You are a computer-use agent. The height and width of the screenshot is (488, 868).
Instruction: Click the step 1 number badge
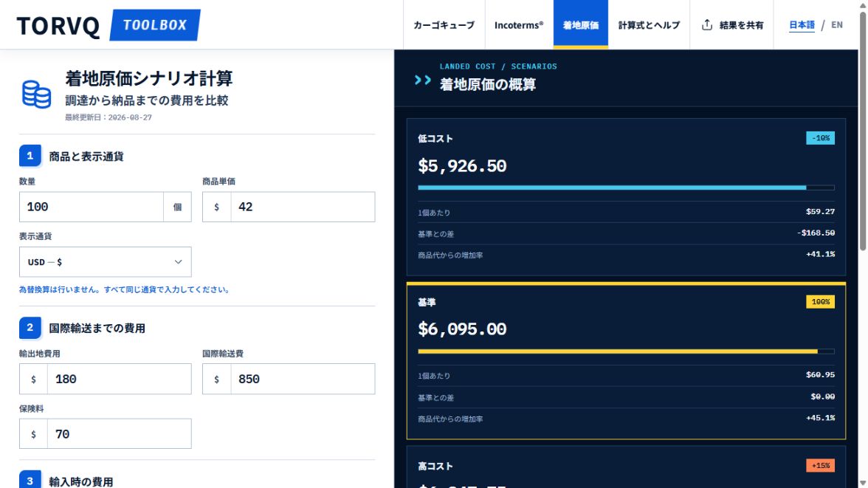30,156
